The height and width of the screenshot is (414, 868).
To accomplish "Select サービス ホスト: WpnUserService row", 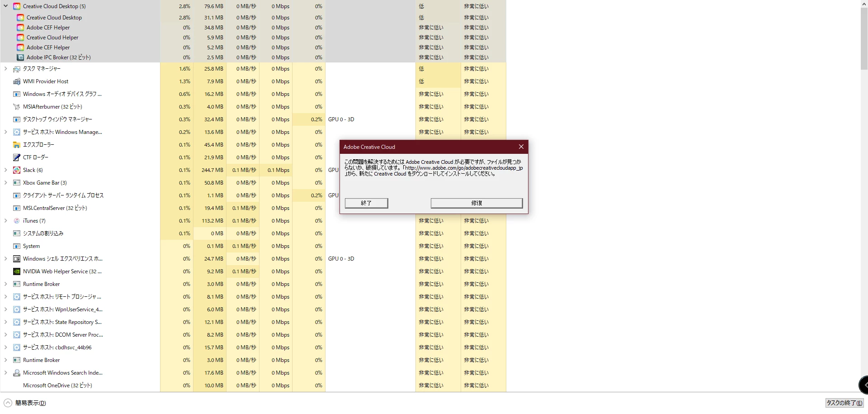I will click(253, 309).
